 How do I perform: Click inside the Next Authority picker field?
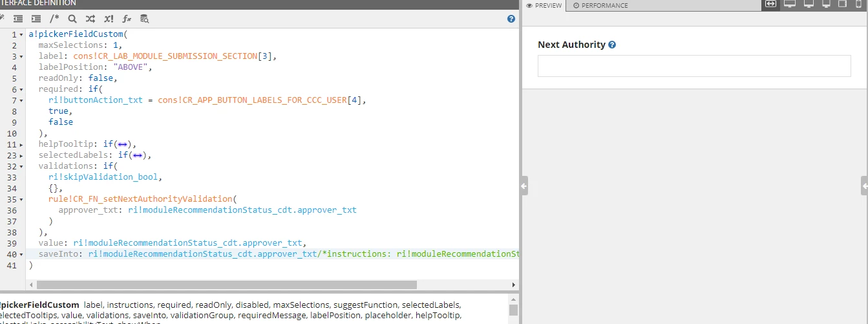pyautogui.click(x=694, y=66)
